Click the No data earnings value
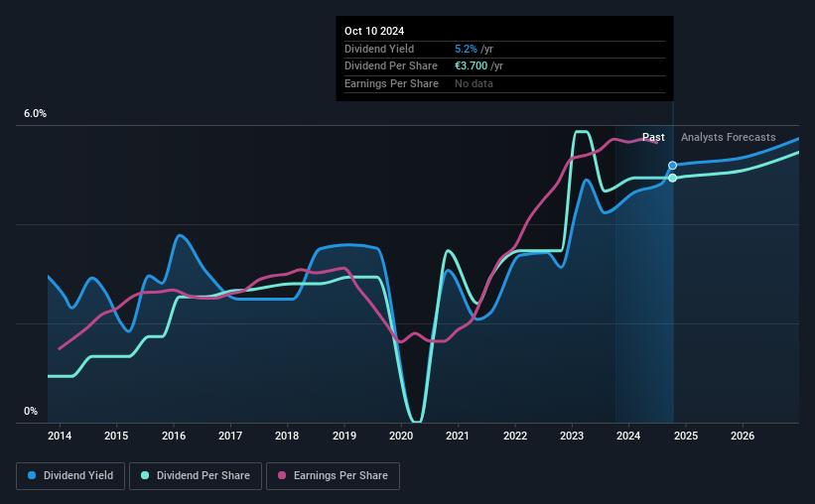The image size is (815, 504). (474, 83)
